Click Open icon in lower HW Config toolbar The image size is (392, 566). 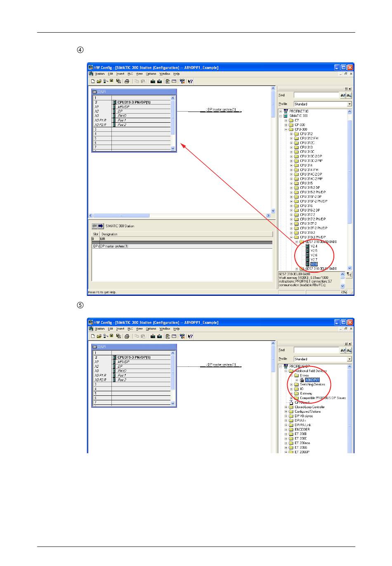point(99,336)
